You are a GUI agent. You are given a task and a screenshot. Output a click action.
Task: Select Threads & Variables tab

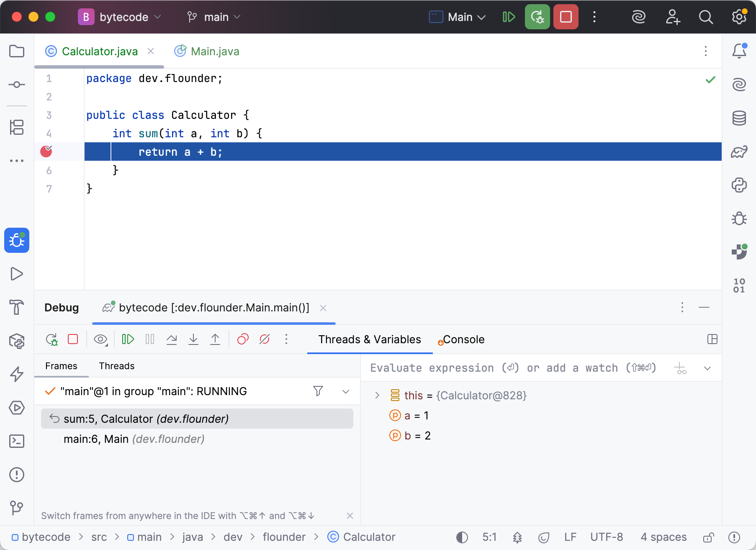coord(370,339)
